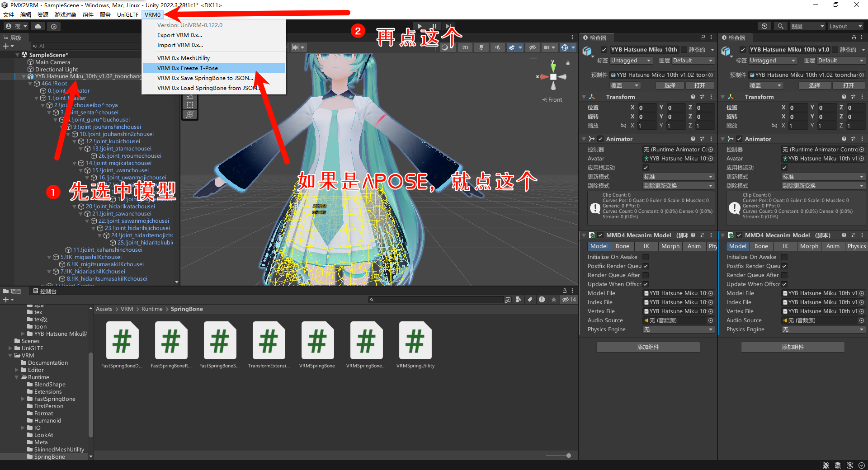Toggle Apply Root Motion checkbox in first inspector

[646, 168]
